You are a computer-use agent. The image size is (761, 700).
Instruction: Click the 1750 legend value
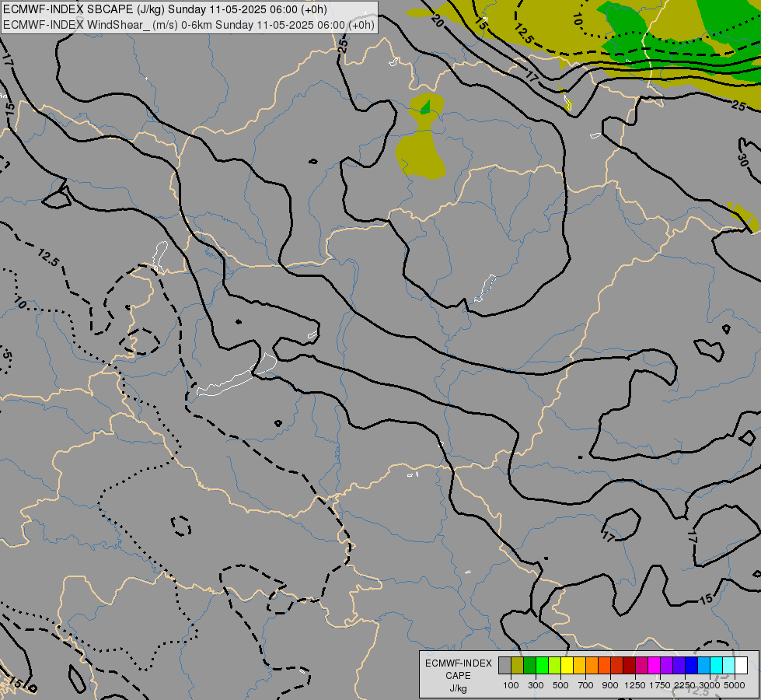(660, 685)
